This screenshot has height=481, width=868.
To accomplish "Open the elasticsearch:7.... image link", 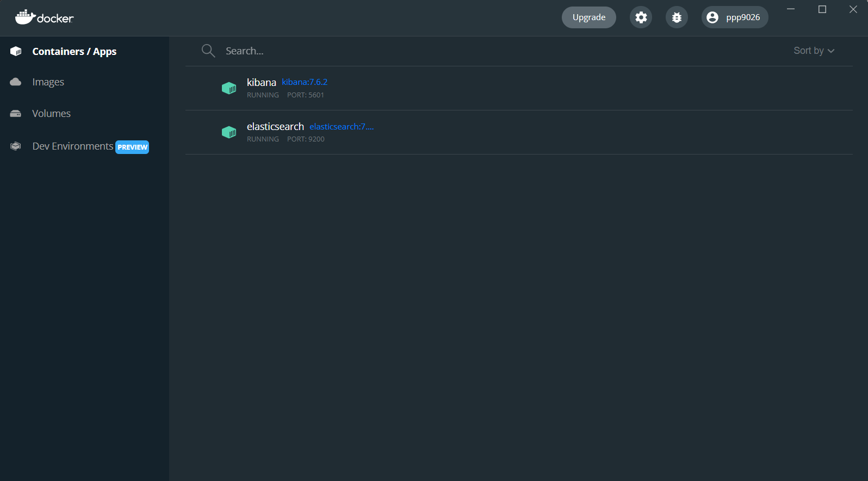I will (342, 126).
